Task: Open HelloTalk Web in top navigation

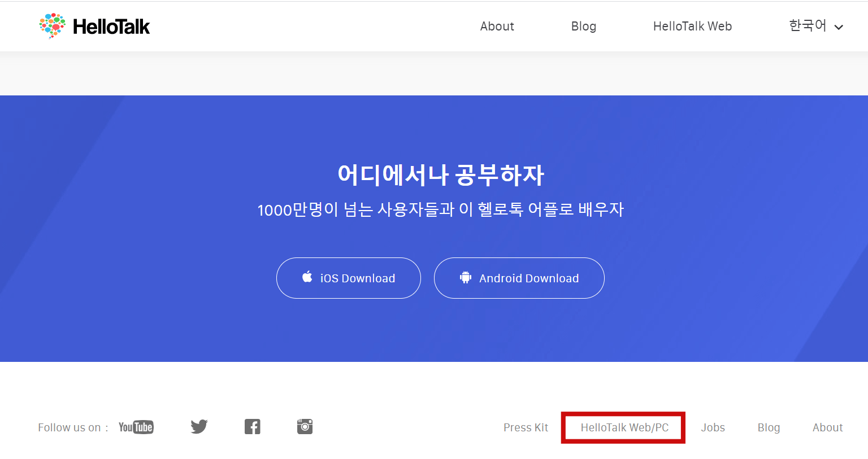Action: click(x=692, y=27)
